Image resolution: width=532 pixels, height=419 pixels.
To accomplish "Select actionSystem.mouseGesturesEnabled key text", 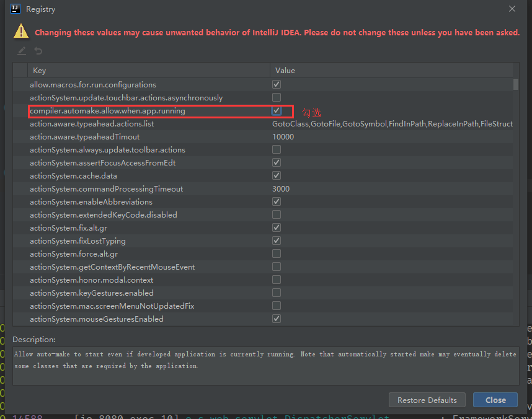I will click(97, 319).
